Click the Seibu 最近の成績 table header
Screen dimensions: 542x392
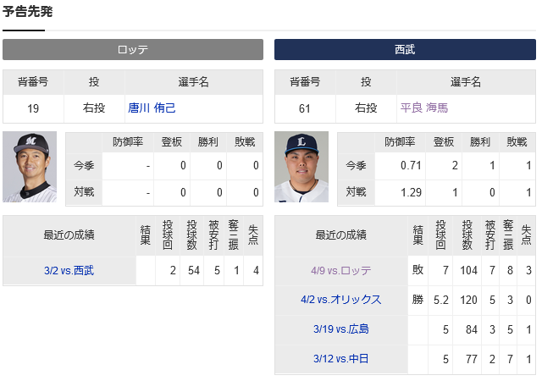tap(341, 235)
